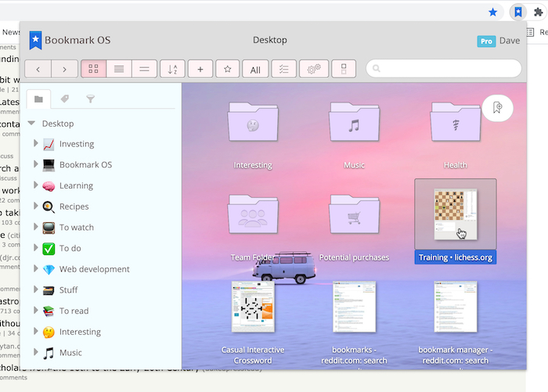Click the star favorites toolbar button
This screenshot has width=548, height=392.
[x=227, y=69]
